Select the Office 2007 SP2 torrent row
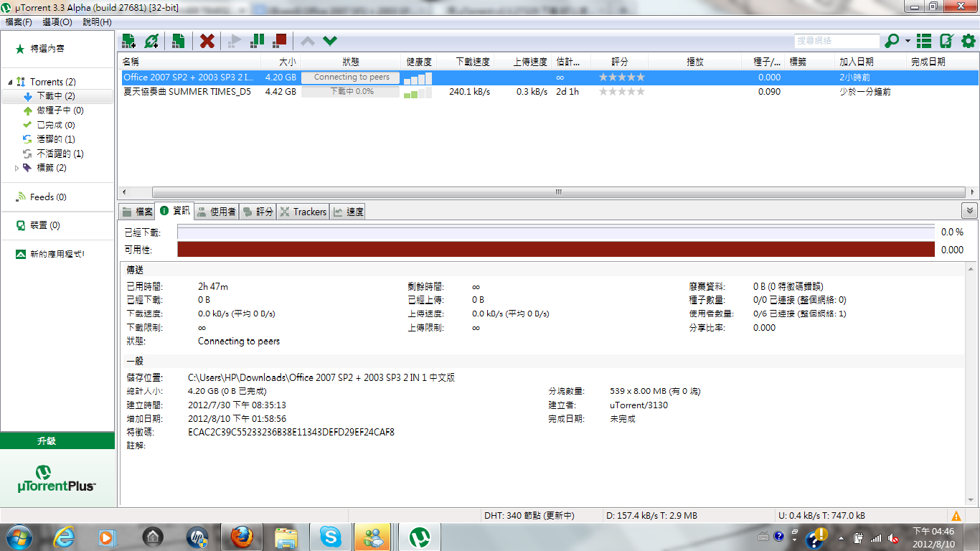 (x=548, y=77)
